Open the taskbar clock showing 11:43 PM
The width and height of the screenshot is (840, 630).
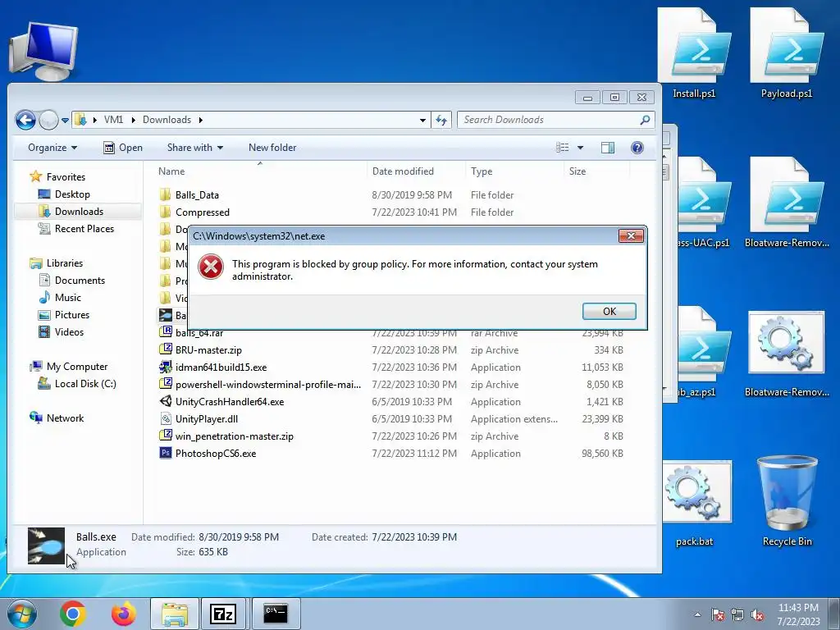[798, 614]
